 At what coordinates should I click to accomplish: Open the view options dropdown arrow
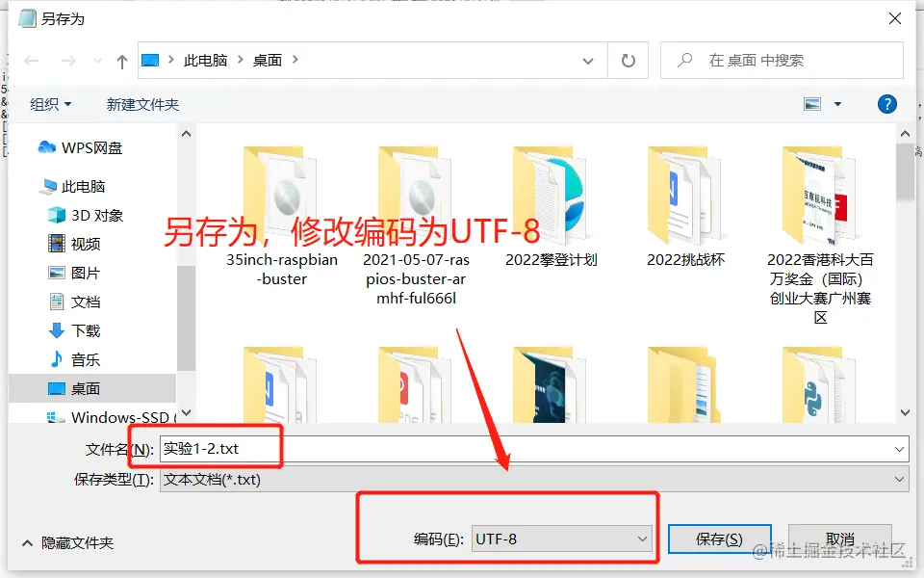[x=836, y=103]
